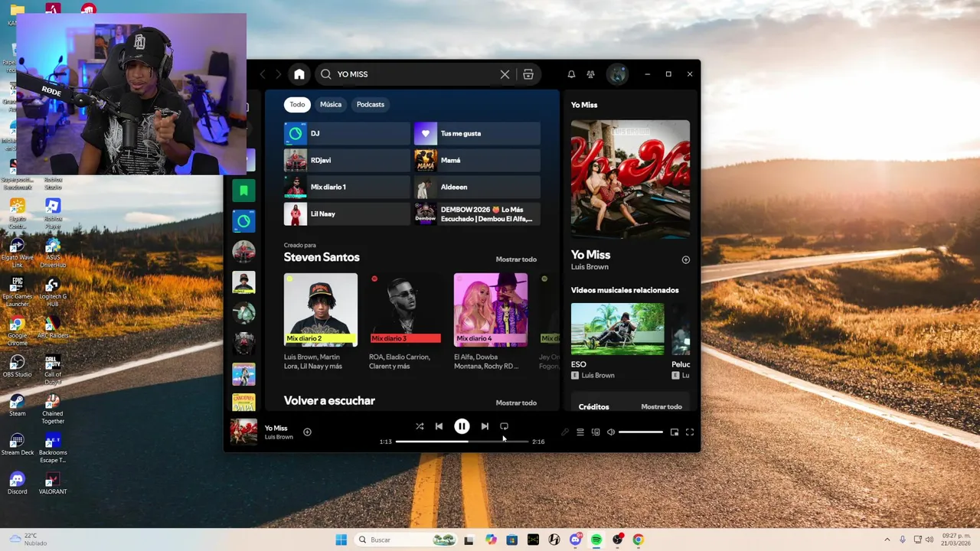
Task: Select the 'Música' filter chip
Action: click(x=331, y=105)
